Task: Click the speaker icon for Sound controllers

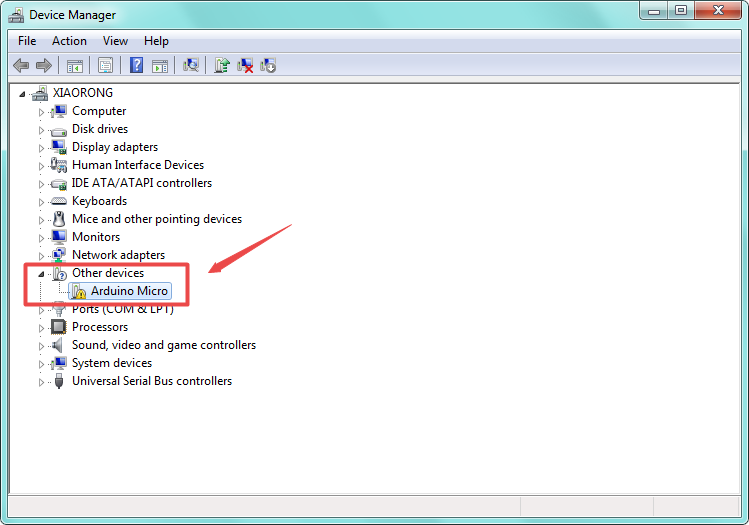Action: coord(58,345)
